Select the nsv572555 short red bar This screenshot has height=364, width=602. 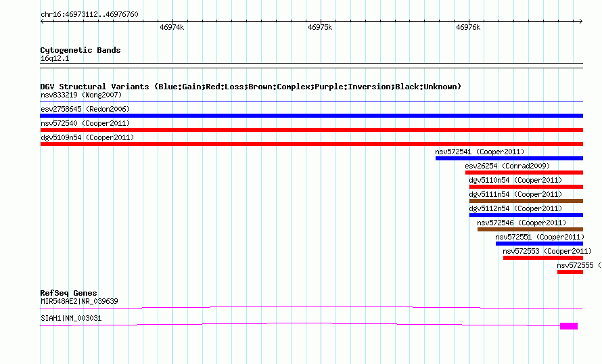click(570, 272)
